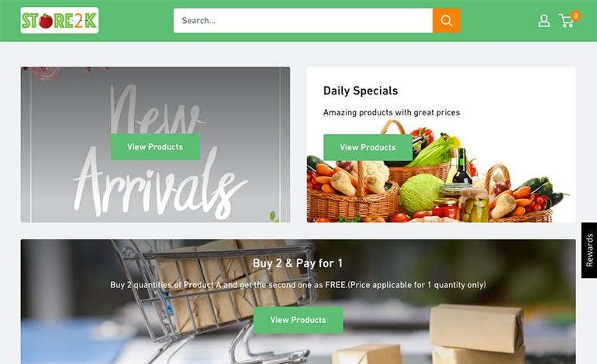Click 'Amazing products with great prices' text
The image size is (597, 364).
[x=392, y=112]
